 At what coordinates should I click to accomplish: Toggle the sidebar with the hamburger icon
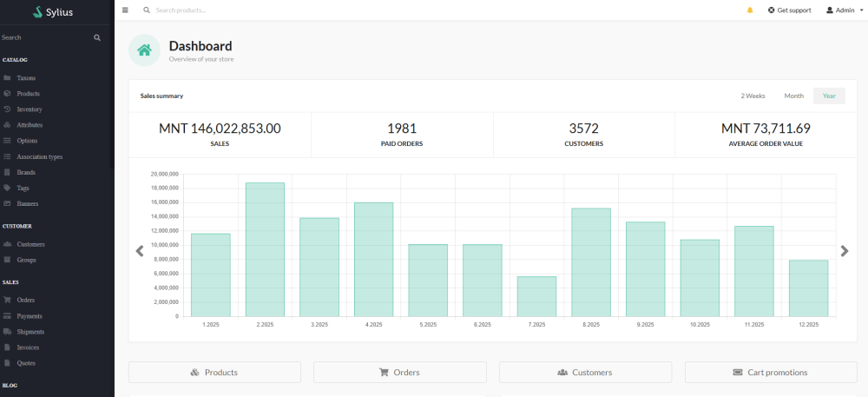point(125,10)
